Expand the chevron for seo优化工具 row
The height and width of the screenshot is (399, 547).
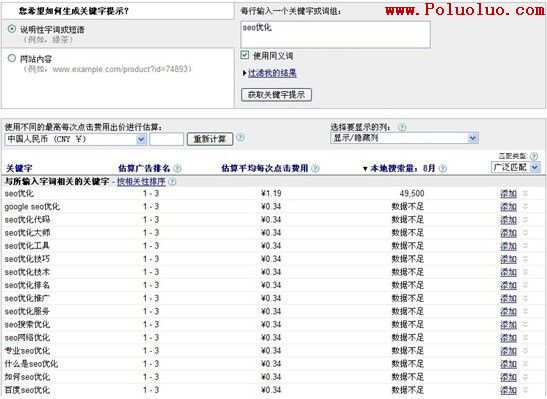525,246
